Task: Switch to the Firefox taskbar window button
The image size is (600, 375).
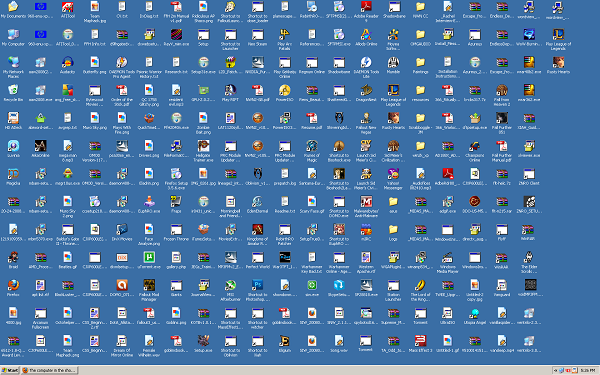Action: [x=49, y=370]
